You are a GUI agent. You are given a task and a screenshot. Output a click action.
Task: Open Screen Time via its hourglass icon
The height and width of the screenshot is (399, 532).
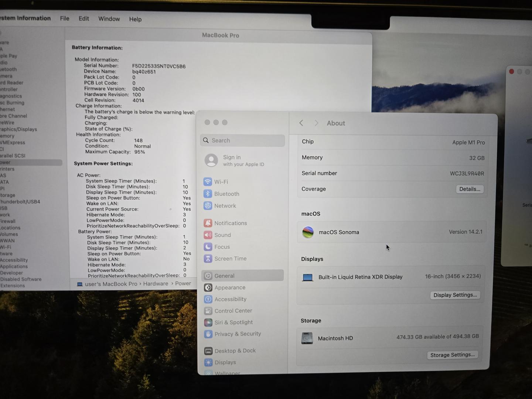click(x=208, y=259)
